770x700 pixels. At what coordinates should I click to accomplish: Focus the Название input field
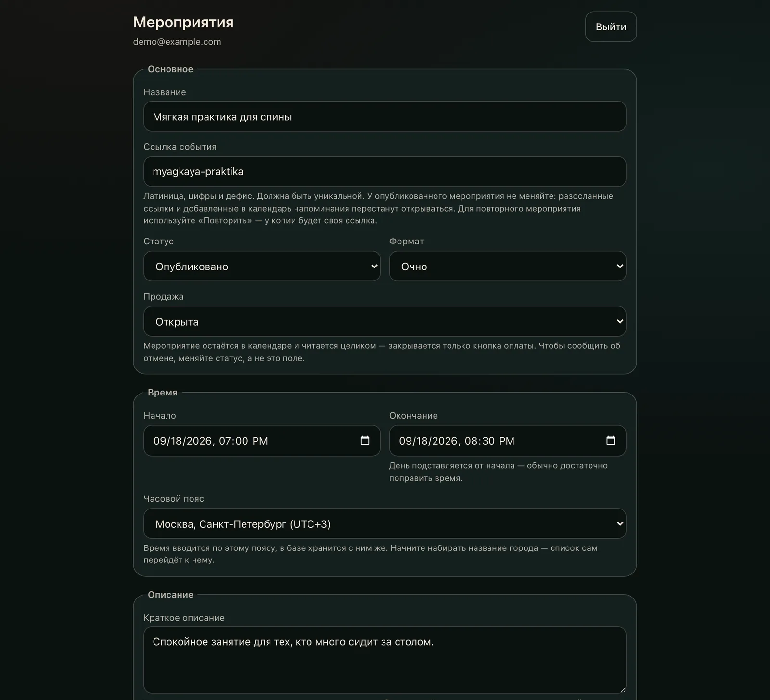coord(385,116)
